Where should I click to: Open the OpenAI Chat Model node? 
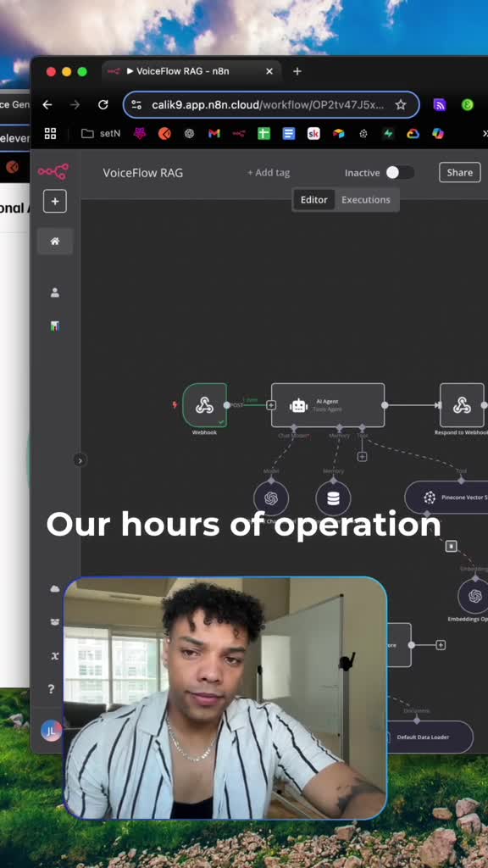(x=271, y=498)
